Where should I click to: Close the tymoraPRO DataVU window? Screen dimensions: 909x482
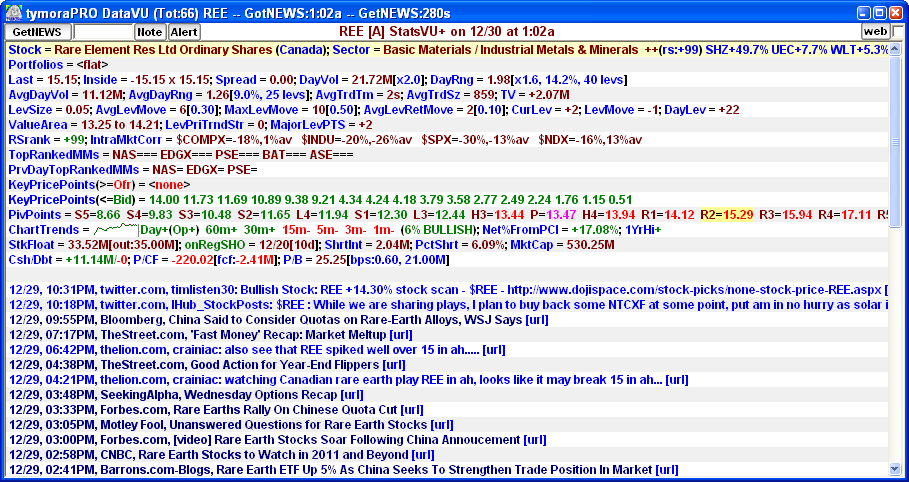(x=895, y=13)
